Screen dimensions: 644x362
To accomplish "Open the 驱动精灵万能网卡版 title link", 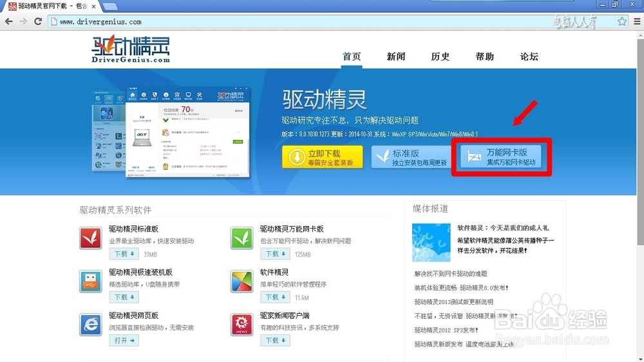I will (292, 229).
